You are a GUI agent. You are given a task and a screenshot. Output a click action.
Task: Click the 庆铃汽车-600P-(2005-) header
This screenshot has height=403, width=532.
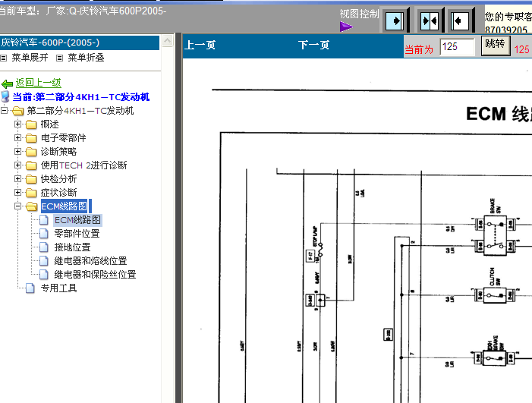(80, 43)
